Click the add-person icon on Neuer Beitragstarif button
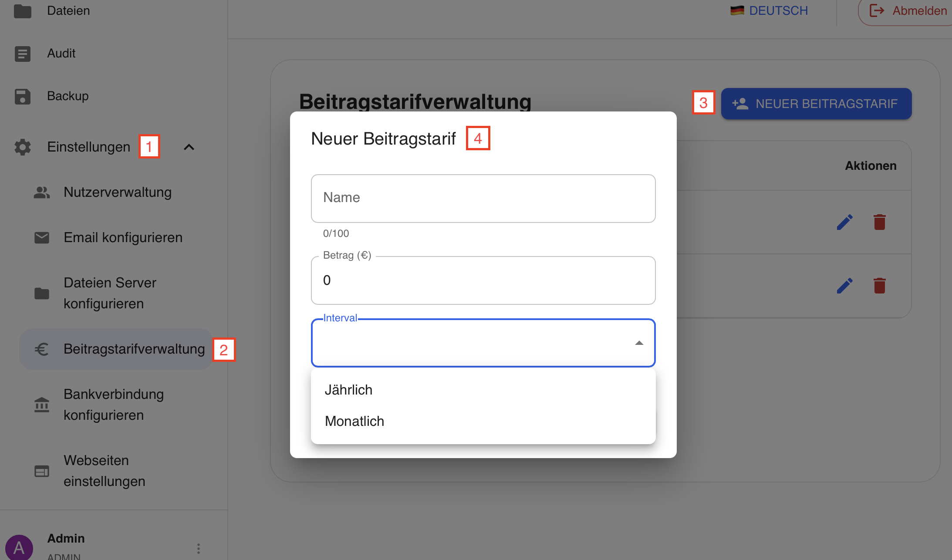This screenshot has width=952, height=560. [x=740, y=104]
